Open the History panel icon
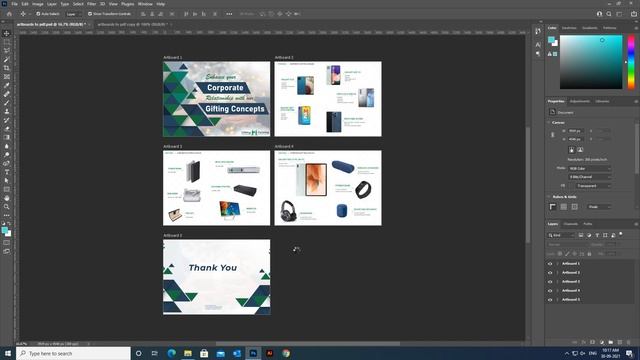Viewport: 640px width, 360px height. (538, 31)
